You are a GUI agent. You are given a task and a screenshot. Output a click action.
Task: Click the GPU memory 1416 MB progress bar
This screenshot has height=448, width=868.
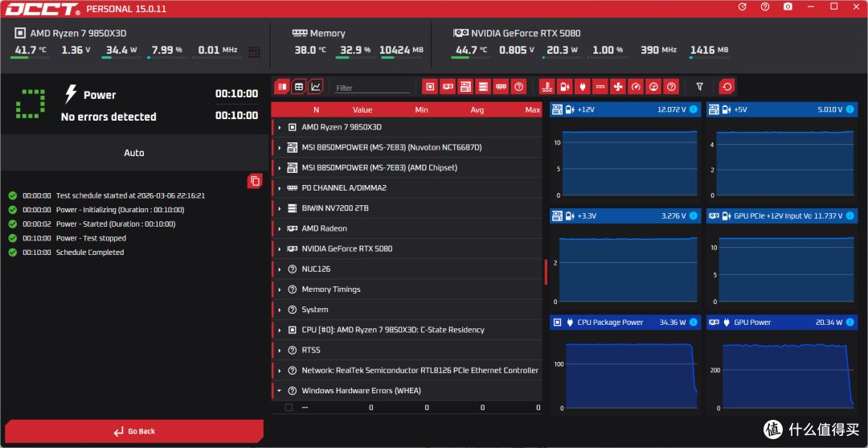coord(709,57)
